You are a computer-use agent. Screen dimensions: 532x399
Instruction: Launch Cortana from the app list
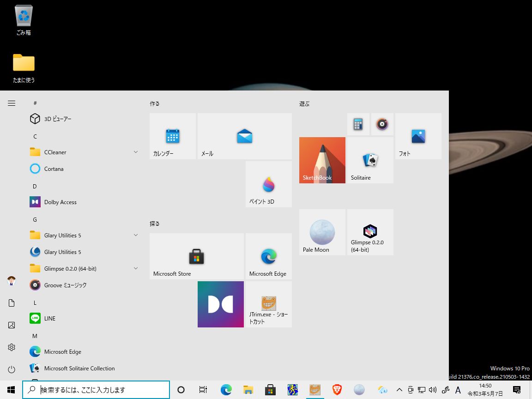click(85, 169)
